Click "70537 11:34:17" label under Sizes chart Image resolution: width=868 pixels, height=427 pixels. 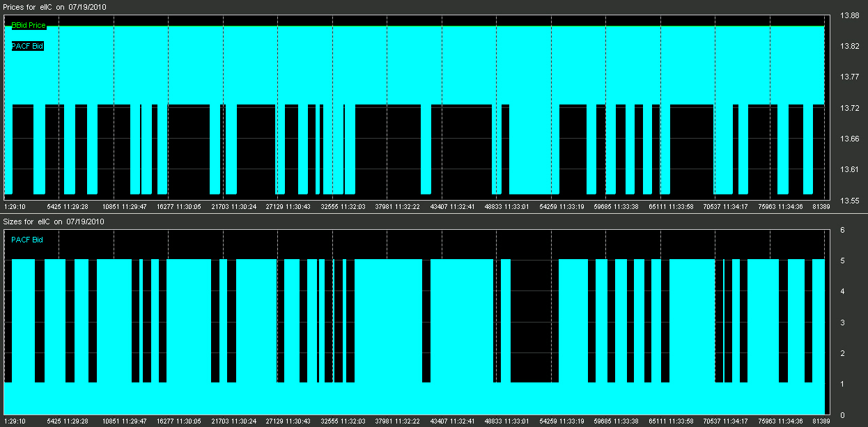(x=726, y=421)
